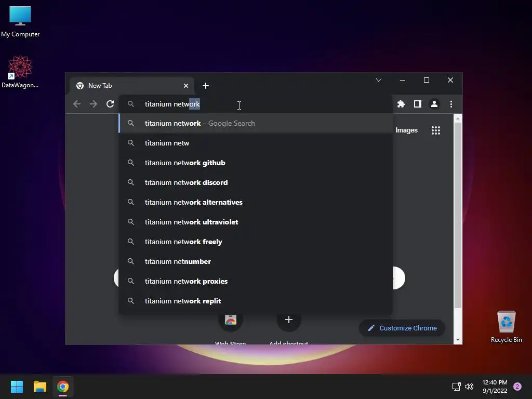The width and height of the screenshot is (532, 399).
Task: Close the Chrome window
Action: click(x=450, y=80)
